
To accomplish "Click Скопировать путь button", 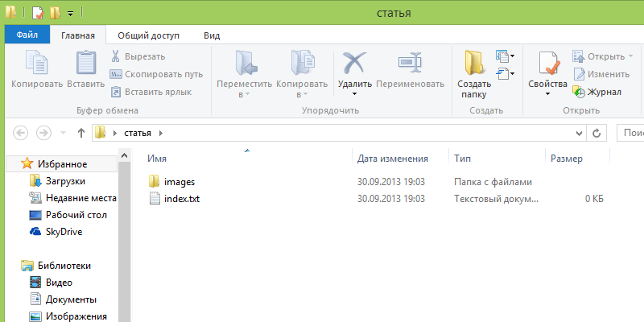I will point(156,74).
